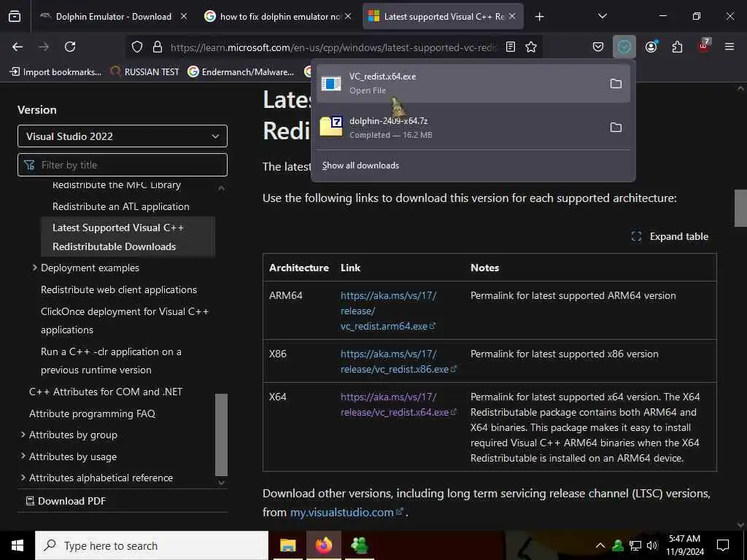
Task: Expand Attributes by group node
Action: click(x=23, y=435)
